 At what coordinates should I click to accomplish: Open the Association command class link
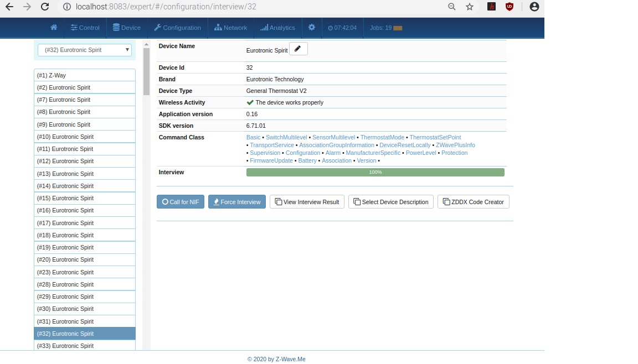(x=337, y=160)
